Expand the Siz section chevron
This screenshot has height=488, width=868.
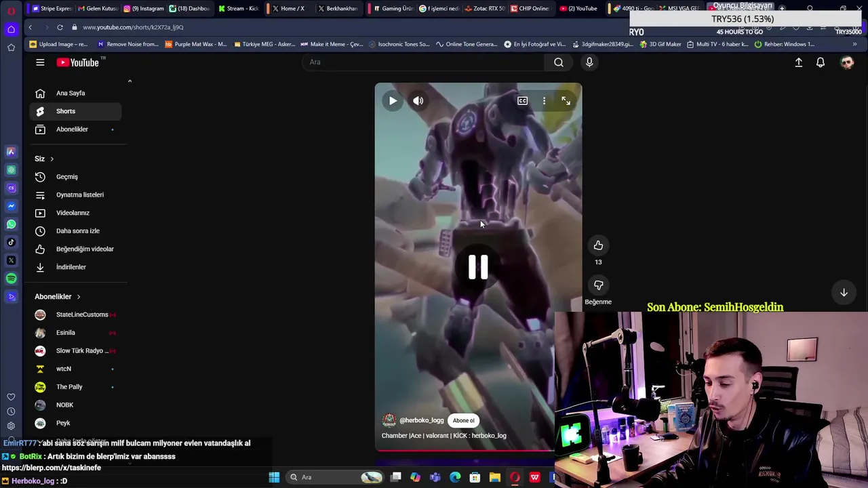click(52, 159)
